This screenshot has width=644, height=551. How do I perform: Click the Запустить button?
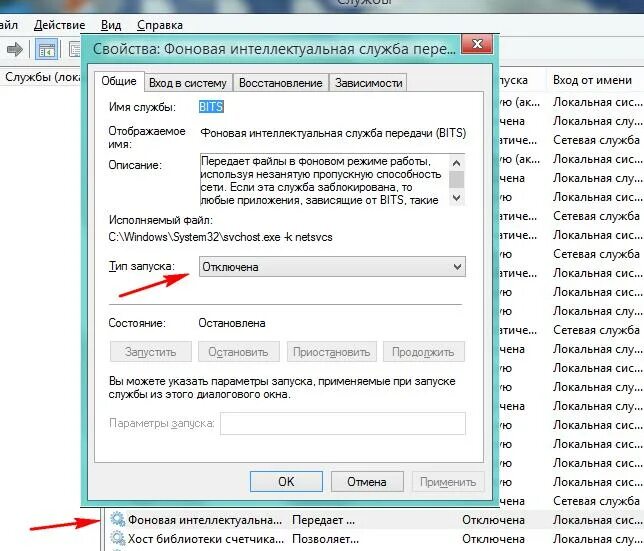151,352
